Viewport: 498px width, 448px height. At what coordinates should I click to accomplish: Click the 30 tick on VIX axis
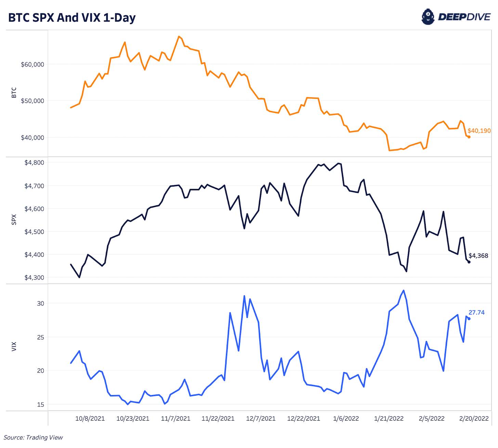pyautogui.click(x=41, y=303)
